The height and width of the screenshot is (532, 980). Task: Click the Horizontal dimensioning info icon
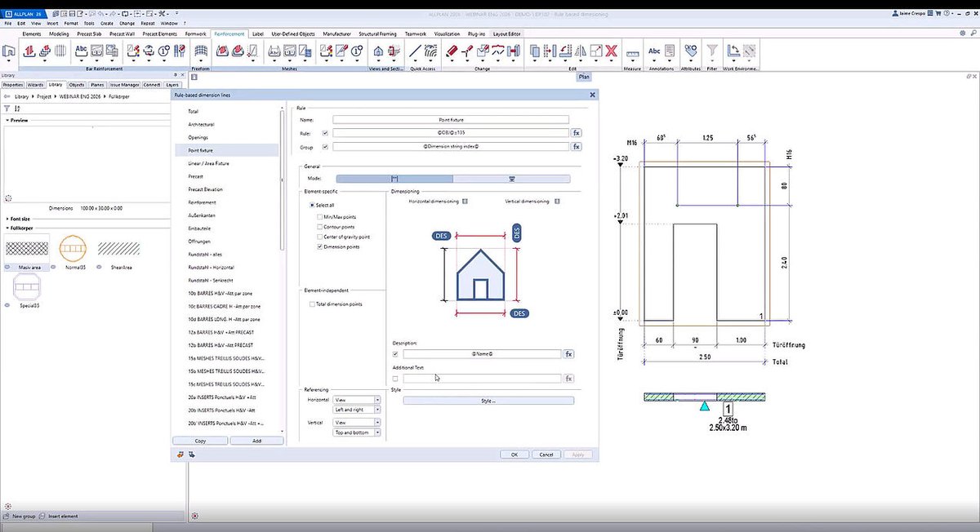coord(465,201)
